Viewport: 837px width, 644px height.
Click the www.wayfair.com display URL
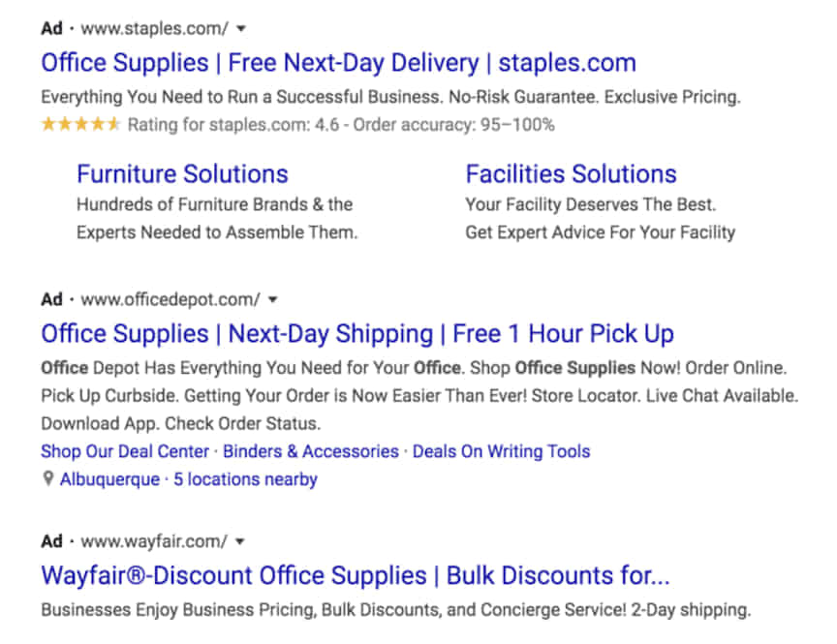(x=154, y=541)
